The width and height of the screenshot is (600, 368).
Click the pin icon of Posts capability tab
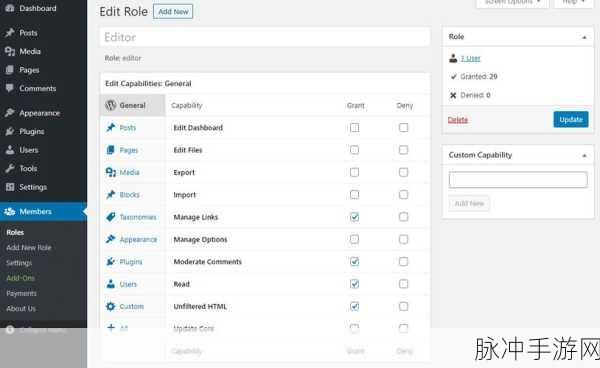point(111,127)
